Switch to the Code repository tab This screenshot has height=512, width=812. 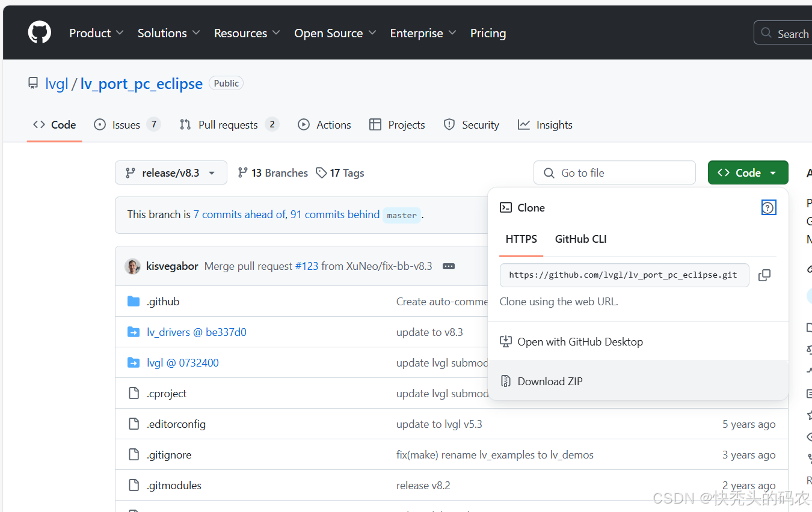pyautogui.click(x=54, y=124)
